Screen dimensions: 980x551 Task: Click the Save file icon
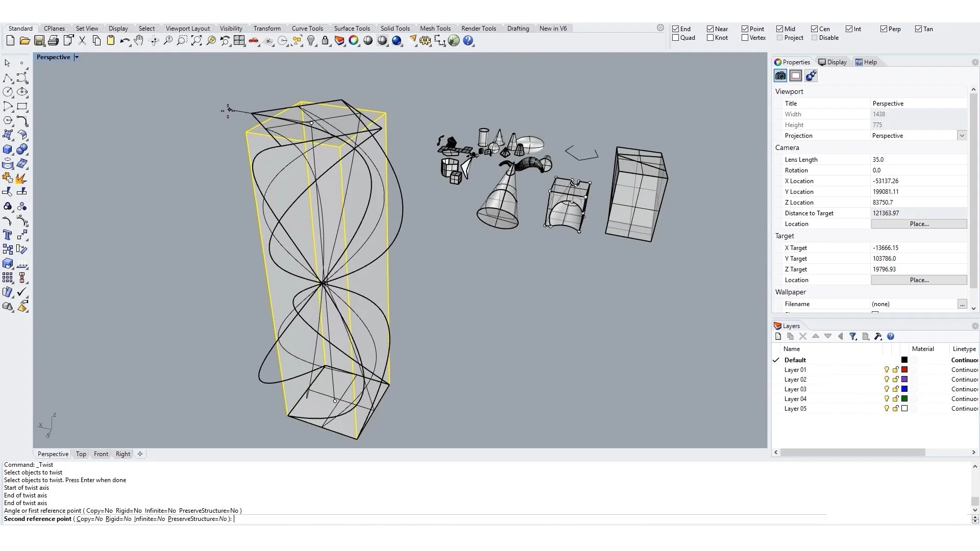(39, 41)
